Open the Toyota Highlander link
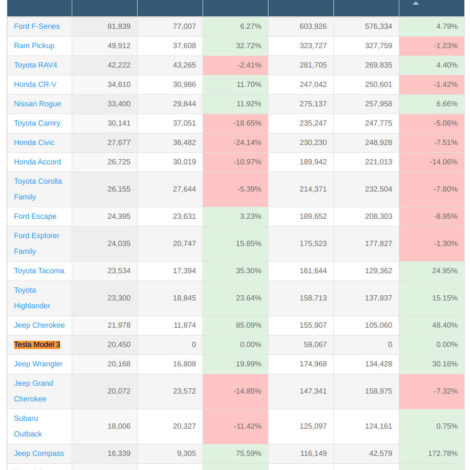 tap(32, 298)
